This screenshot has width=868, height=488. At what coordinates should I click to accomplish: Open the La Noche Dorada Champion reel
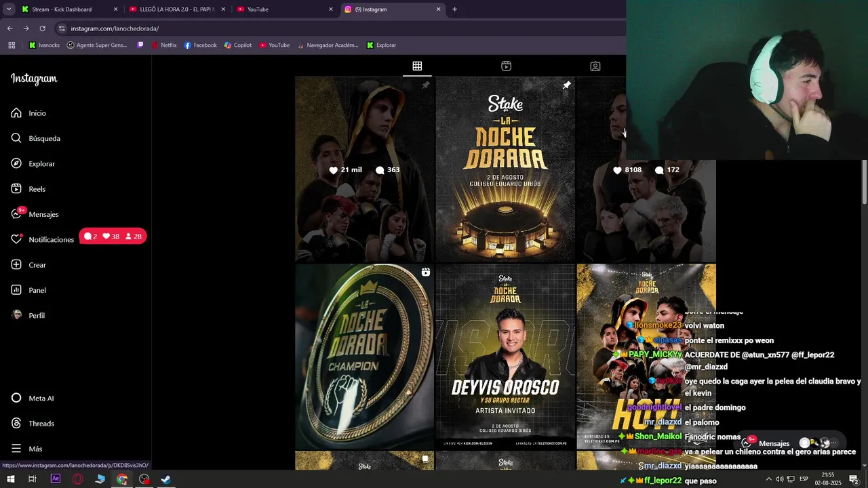pos(364,357)
